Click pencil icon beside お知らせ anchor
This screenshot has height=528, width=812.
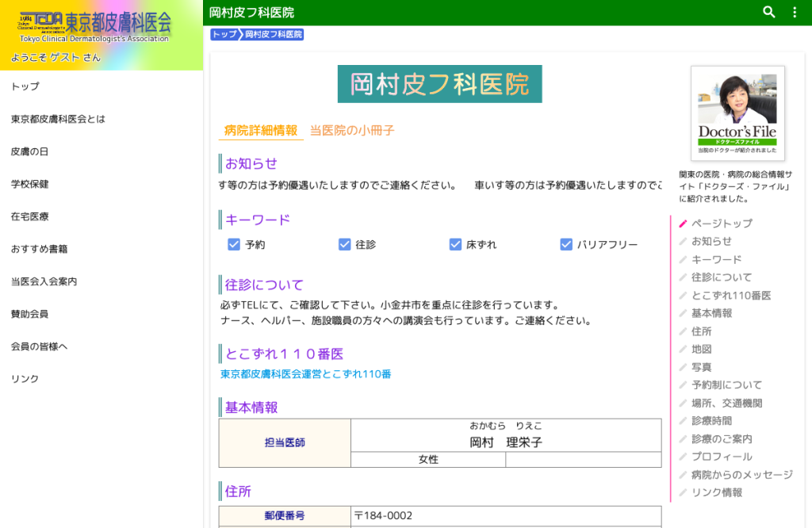click(x=683, y=241)
